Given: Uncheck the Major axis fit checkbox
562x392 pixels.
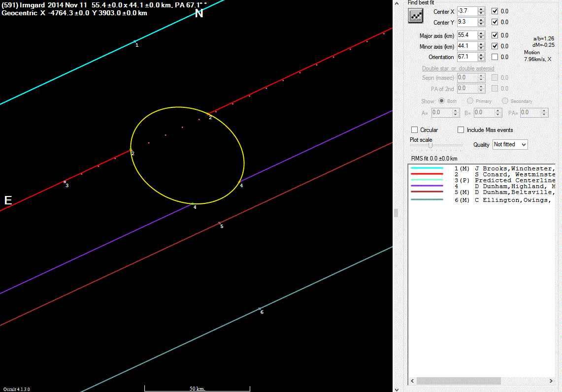Looking at the screenshot, I should 495,35.
